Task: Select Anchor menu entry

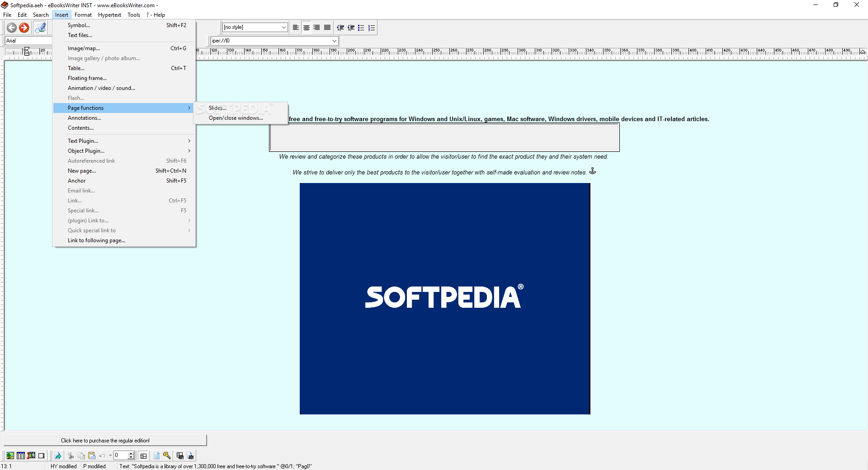Action: [124, 181]
